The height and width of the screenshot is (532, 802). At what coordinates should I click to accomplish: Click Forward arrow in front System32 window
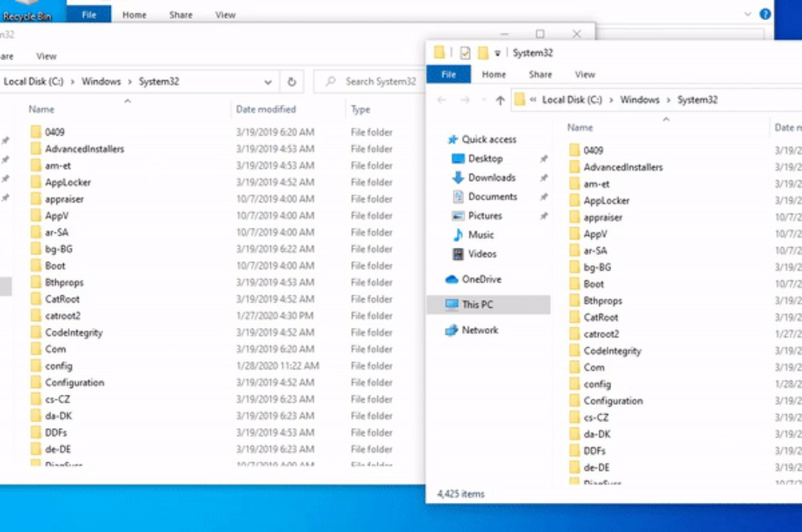click(x=465, y=100)
